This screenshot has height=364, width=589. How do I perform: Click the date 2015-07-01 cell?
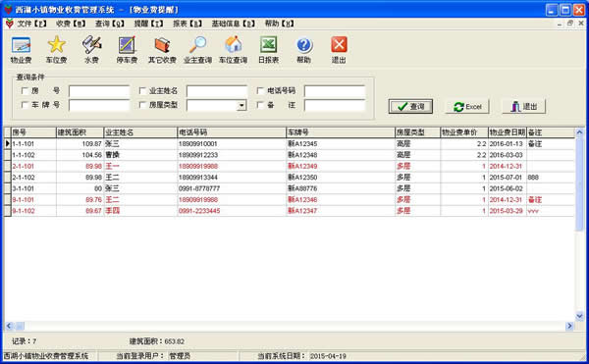(508, 178)
